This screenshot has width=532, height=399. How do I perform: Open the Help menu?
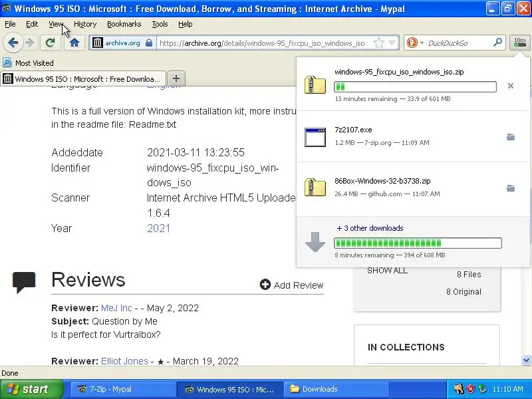click(x=186, y=24)
